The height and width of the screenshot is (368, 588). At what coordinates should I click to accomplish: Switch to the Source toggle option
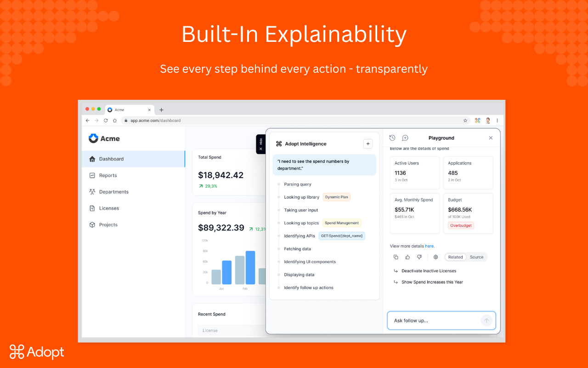point(476,257)
